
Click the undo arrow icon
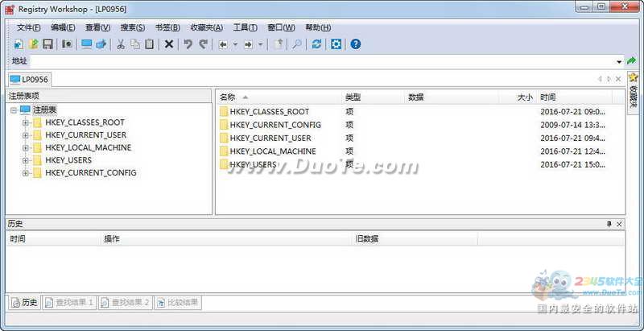click(x=188, y=44)
